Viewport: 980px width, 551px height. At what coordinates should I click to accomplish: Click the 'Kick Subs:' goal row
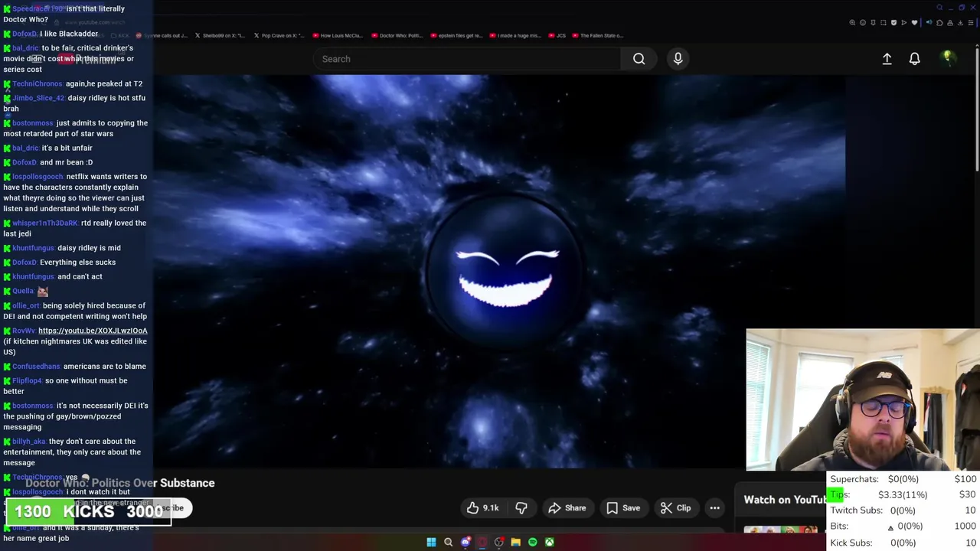903,543
